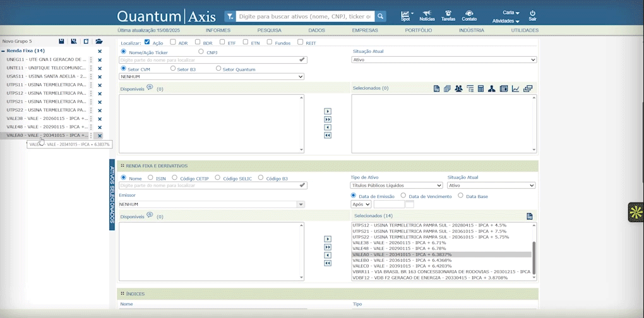Open options dots for USAS11 row

click(x=91, y=77)
